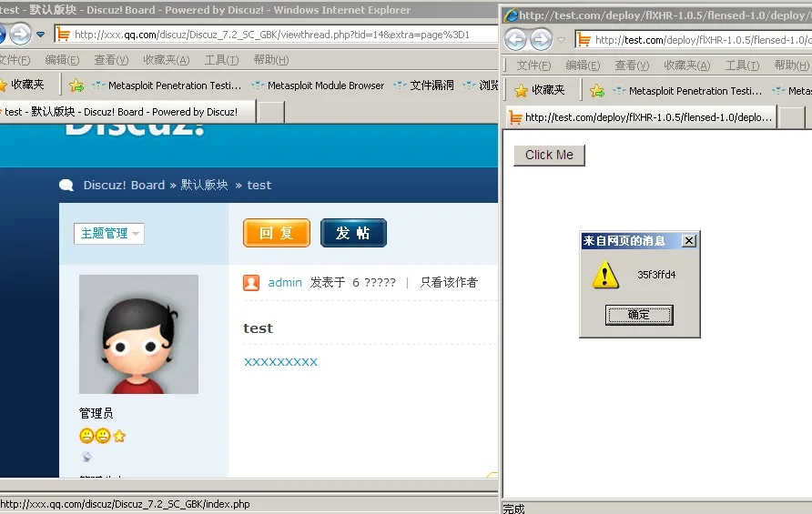Open 收藏夹(A) menu in right IE window
The height and width of the screenshot is (514, 812).
[x=687, y=66]
